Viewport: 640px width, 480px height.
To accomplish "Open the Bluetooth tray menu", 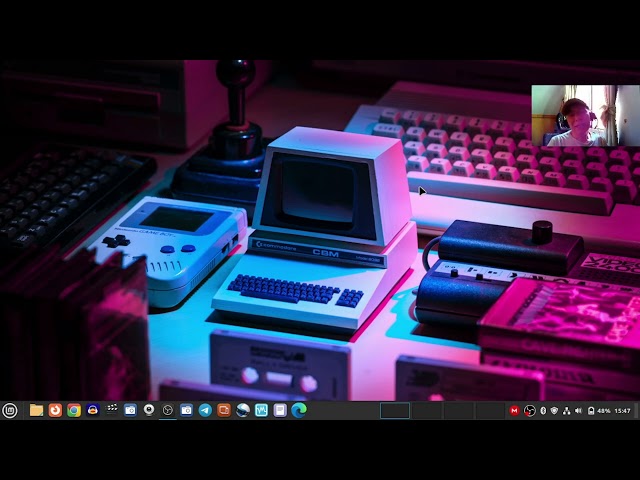I will point(543,411).
